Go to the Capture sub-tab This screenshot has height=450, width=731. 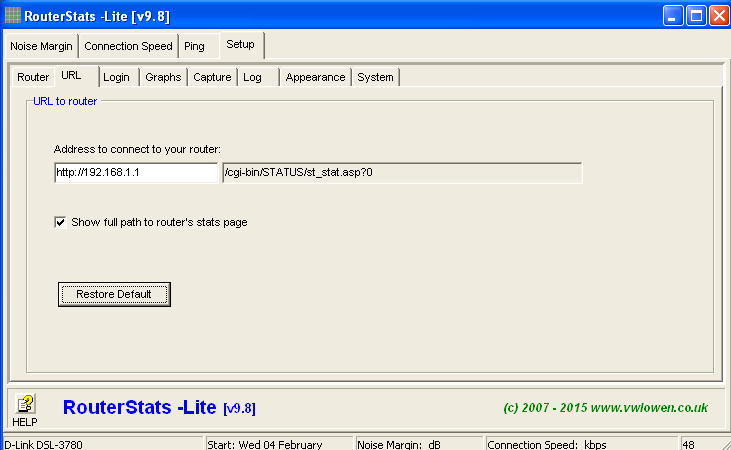[212, 77]
